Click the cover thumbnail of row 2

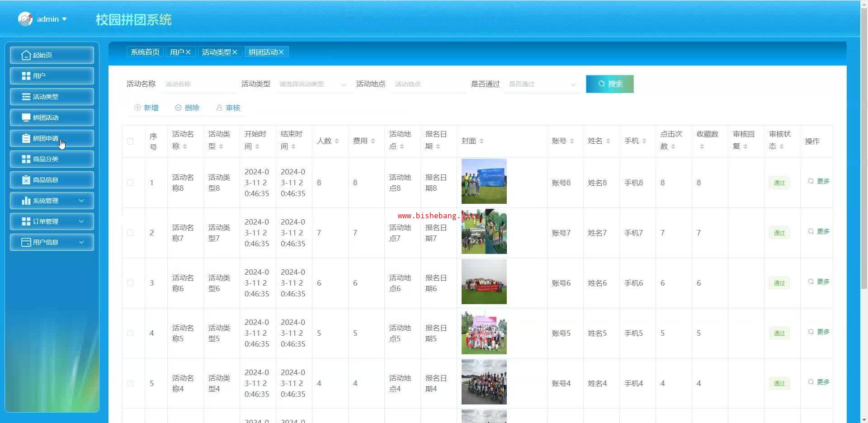pyautogui.click(x=484, y=231)
